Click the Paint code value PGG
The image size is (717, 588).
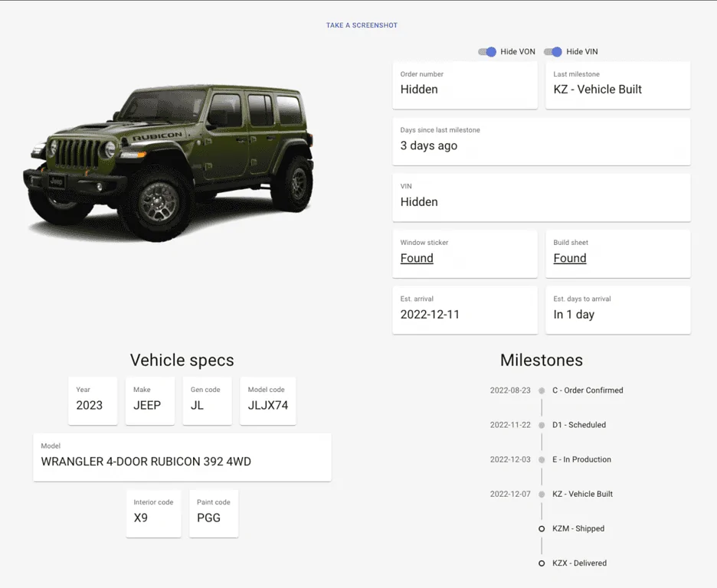point(208,518)
